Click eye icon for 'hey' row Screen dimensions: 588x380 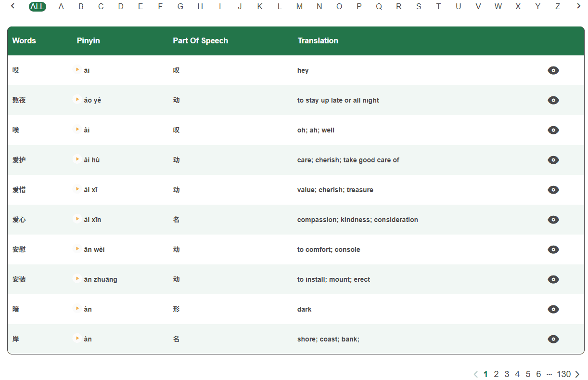[553, 70]
